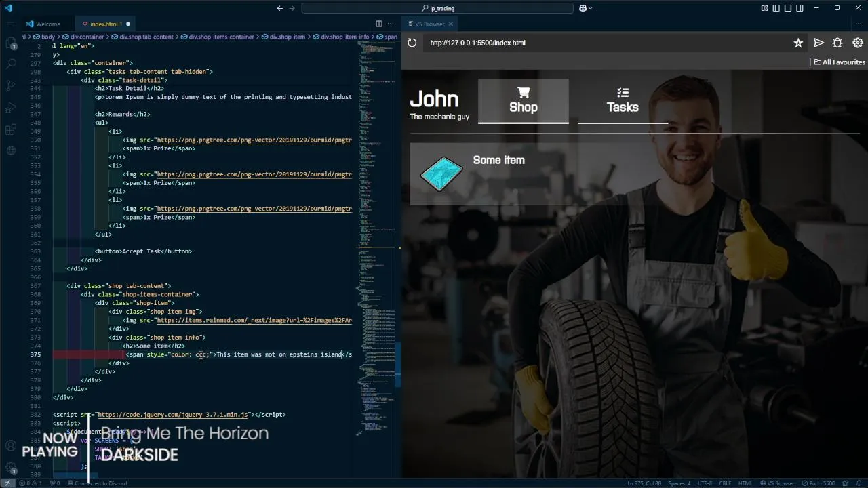Add page to favourites with star icon
This screenshot has width=868, height=488.
click(798, 43)
